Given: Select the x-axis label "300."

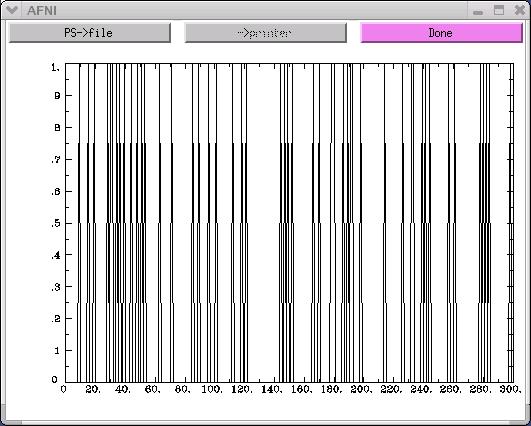Looking at the screenshot, I should coord(510,389).
